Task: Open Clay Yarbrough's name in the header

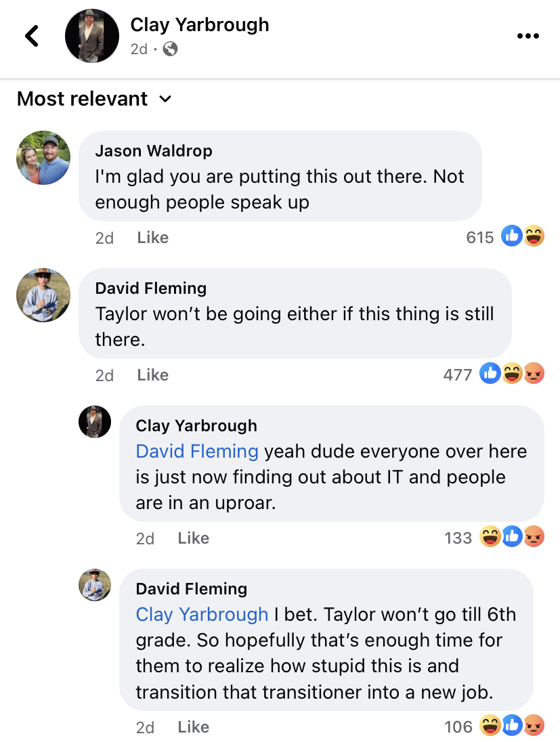Action: (x=199, y=24)
